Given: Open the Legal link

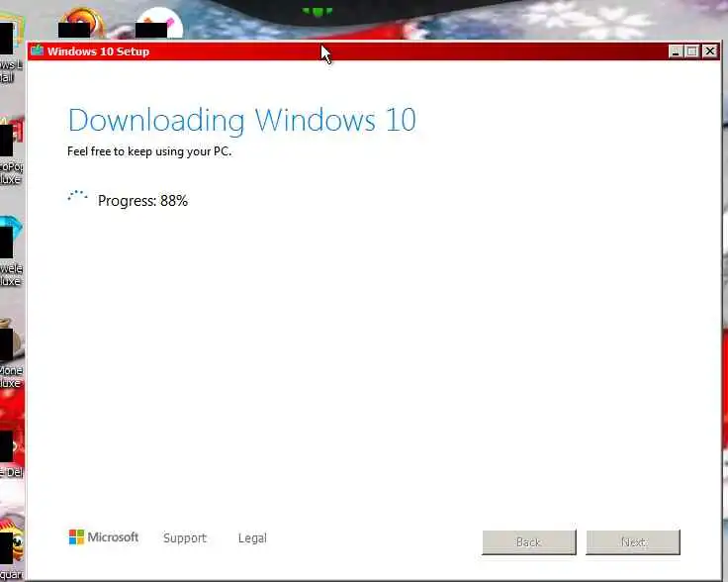Looking at the screenshot, I should pyautogui.click(x=252, y=537).
